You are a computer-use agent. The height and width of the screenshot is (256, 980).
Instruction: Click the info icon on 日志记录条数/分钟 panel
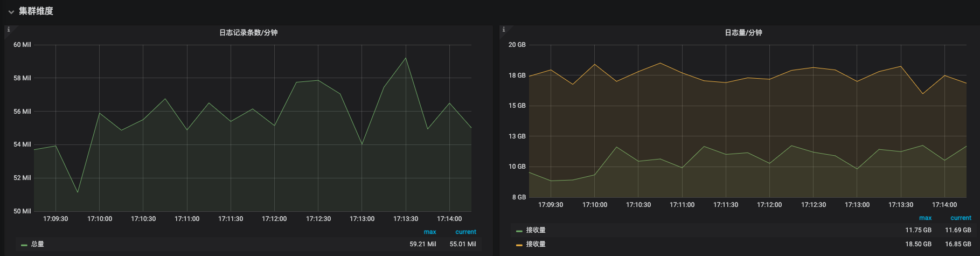8,30
